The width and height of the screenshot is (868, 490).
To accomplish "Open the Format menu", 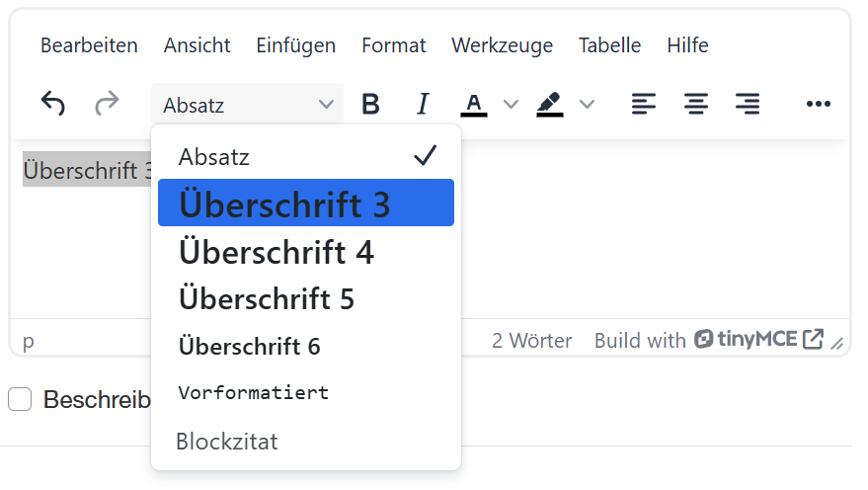I will click(x=394, y=45).
